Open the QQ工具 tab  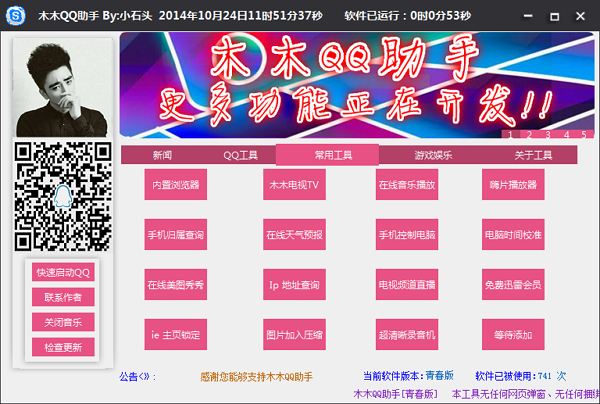click(x=240, y=155)
